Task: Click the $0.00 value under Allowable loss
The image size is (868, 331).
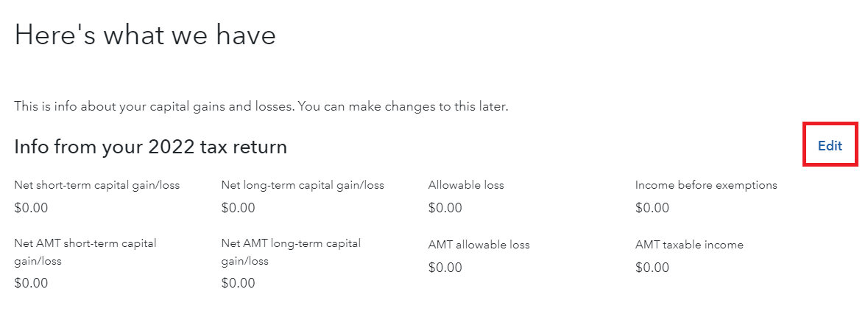Action: [445, 208]
